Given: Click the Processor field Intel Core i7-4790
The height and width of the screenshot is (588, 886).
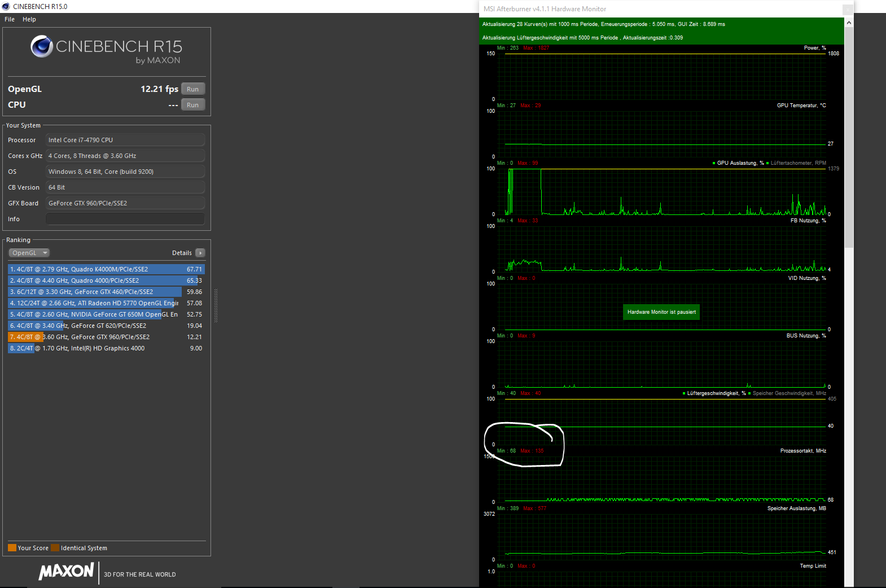Looking at the screenshot, I should (x=125, y=140).
